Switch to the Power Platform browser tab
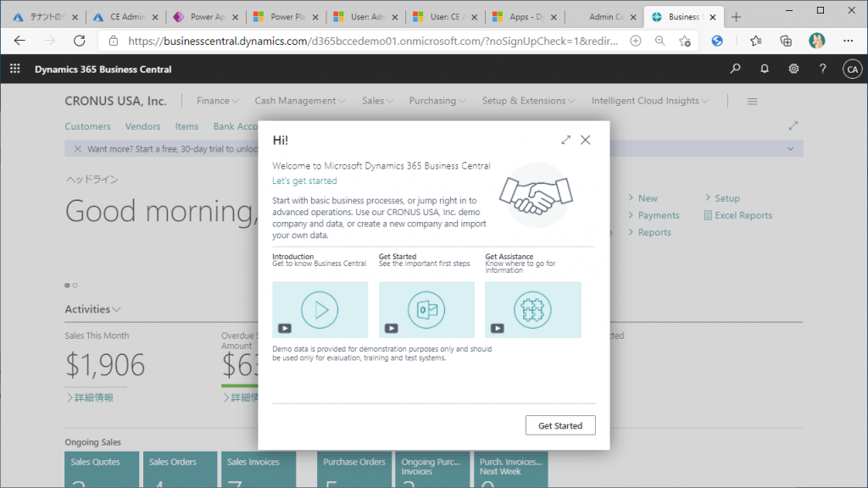The width and height of the screenshot is (868, 488). pos(287,17)
